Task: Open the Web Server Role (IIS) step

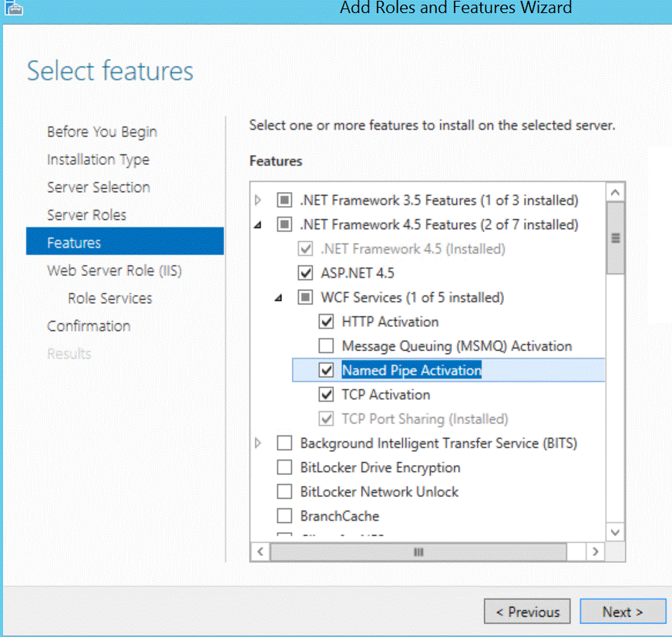Action: pos(114,271)
